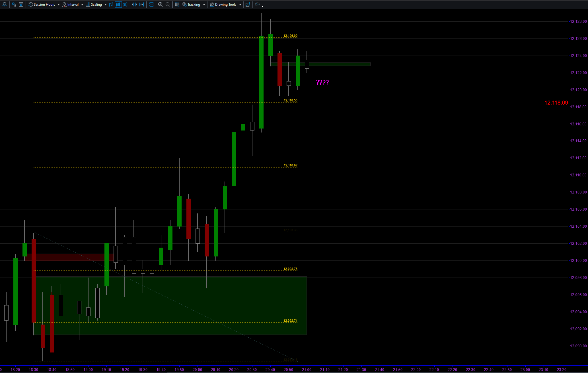The height and width of the screenshot is (373, 588).
Task: Click the data grid icon
Action: click(x=177, y=4)
